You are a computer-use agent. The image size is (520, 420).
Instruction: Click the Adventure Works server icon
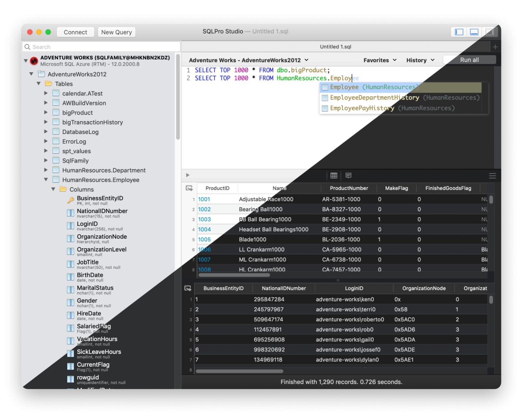(34, 61)
